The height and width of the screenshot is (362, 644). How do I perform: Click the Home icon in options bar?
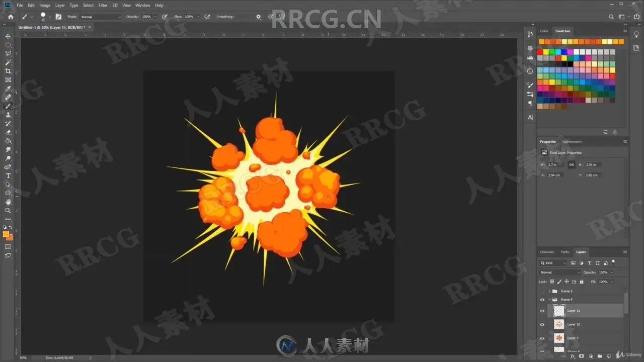[11, 17]
